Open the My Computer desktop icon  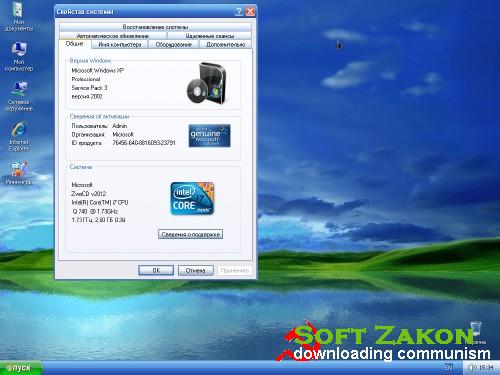[x=19, y=57]
